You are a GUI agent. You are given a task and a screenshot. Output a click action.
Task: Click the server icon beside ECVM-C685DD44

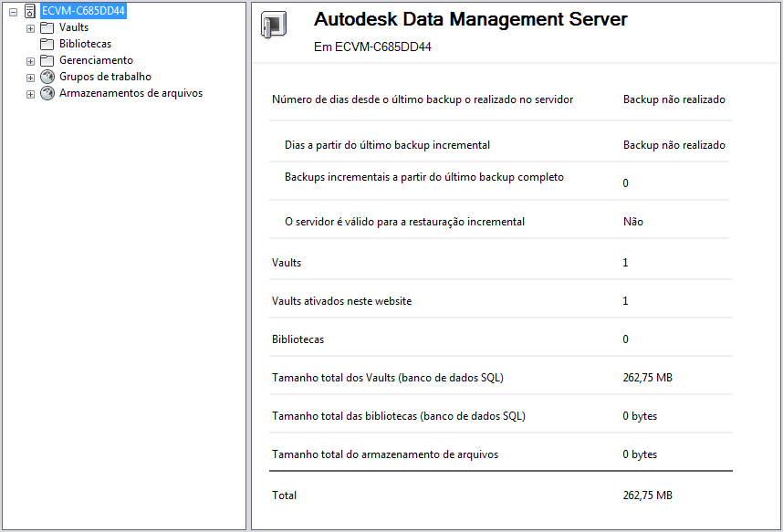coord(30,11)
